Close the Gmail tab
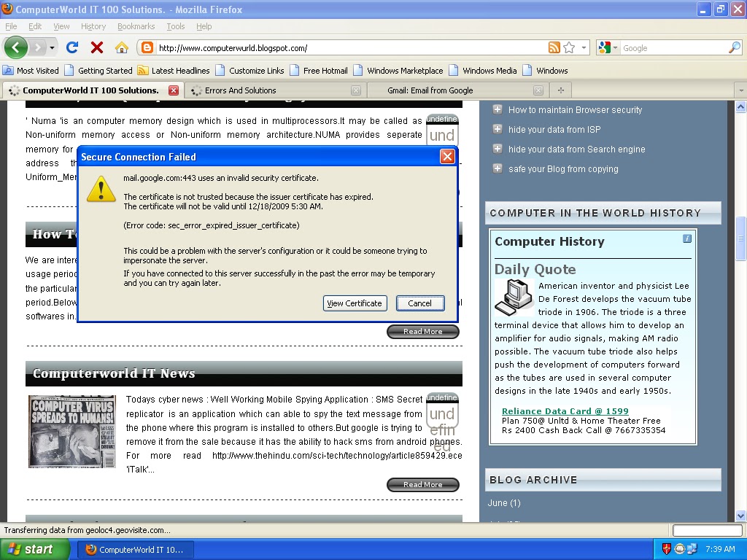 (538, 90)
